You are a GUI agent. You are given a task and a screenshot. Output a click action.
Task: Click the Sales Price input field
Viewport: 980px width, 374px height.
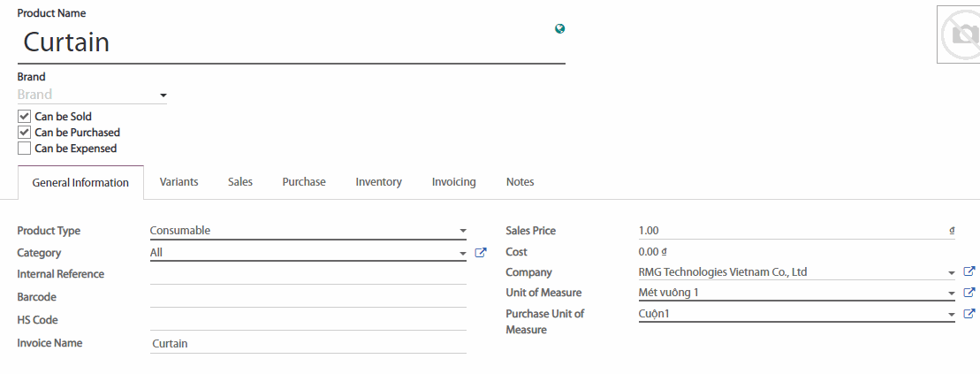791,231
